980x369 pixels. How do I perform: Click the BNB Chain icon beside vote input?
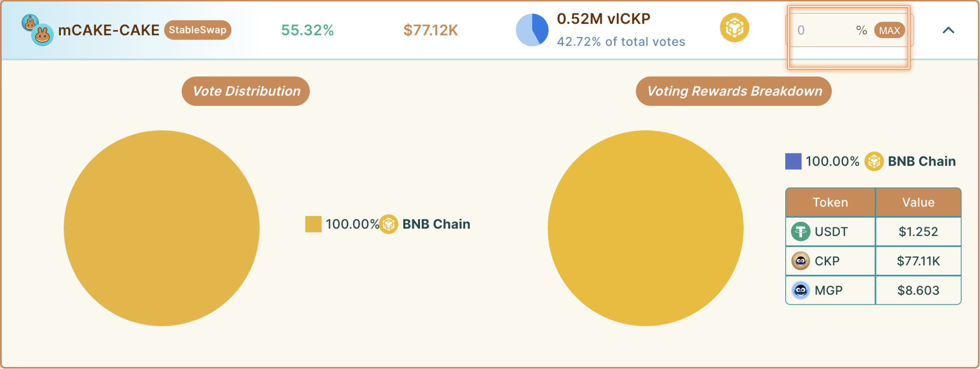point(734,28)
